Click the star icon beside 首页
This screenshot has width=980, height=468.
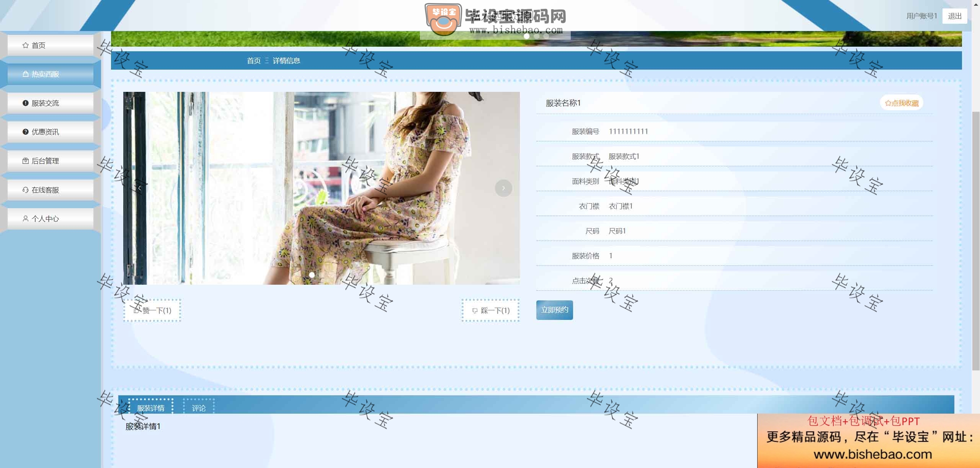coord(26,45)
